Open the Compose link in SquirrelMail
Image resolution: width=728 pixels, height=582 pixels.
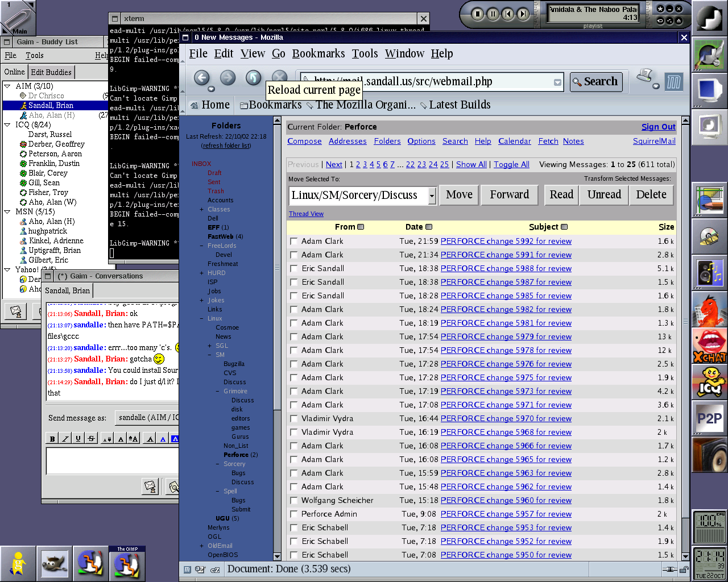coord(304,142)
